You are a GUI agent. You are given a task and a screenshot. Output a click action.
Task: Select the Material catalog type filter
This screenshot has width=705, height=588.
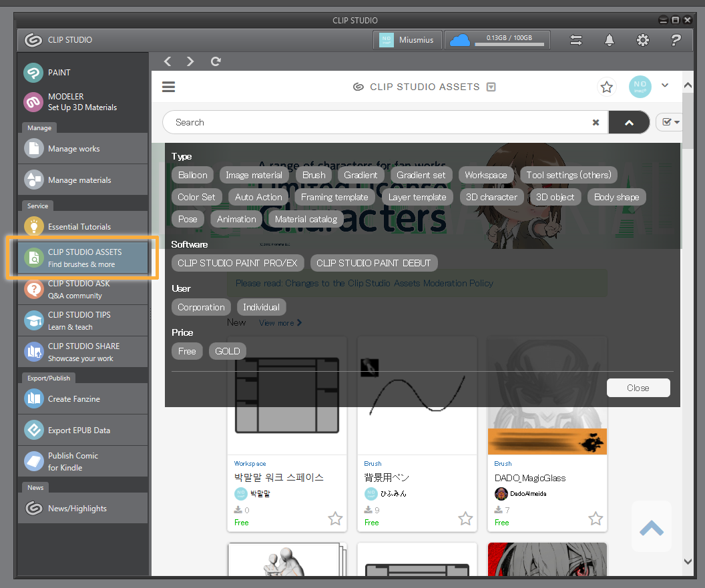pyautogui.click(x=306, y=219)
